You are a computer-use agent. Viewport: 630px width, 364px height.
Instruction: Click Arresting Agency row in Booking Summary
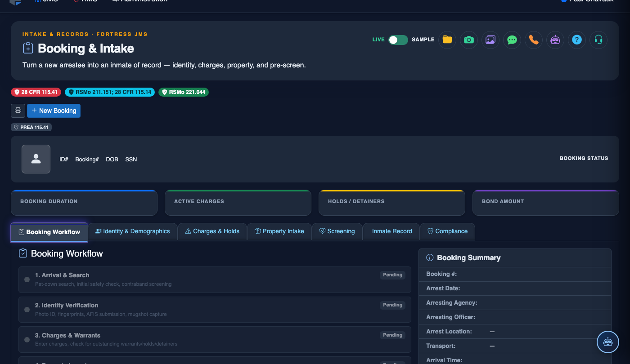pyautogui.click(x=515, y=303)
